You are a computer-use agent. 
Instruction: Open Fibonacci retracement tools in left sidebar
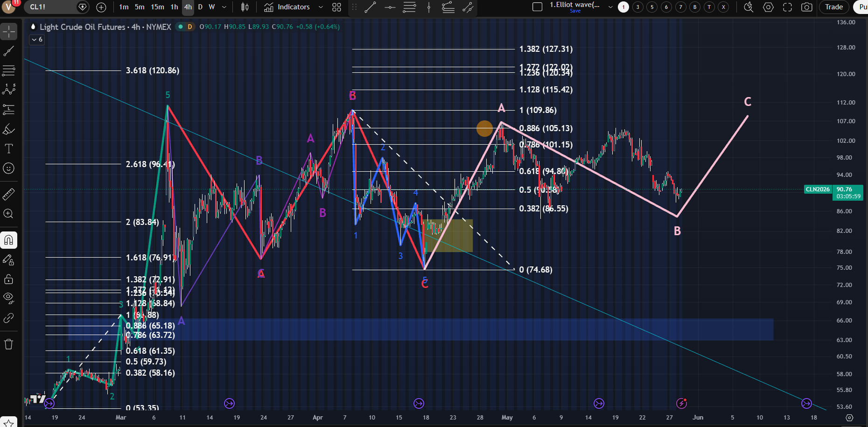9,70
